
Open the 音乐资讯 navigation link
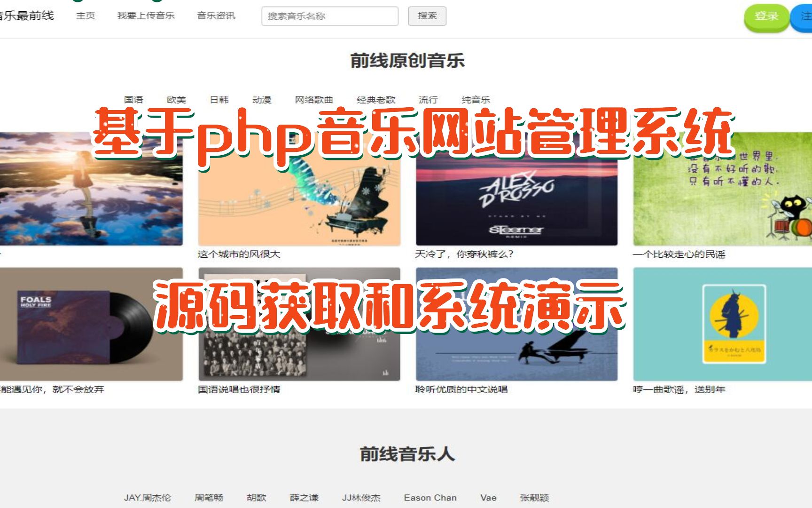coord(216,16)
